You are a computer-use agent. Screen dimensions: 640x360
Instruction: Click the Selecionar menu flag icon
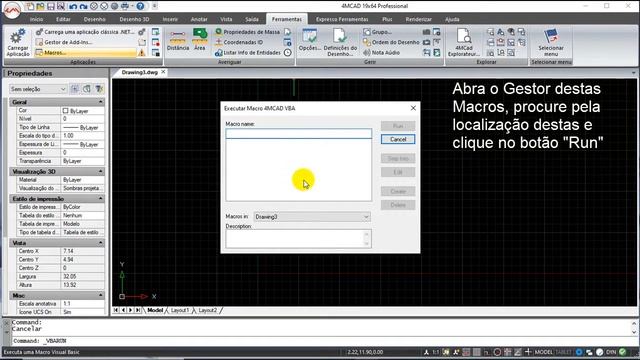(x=551, y=36)
